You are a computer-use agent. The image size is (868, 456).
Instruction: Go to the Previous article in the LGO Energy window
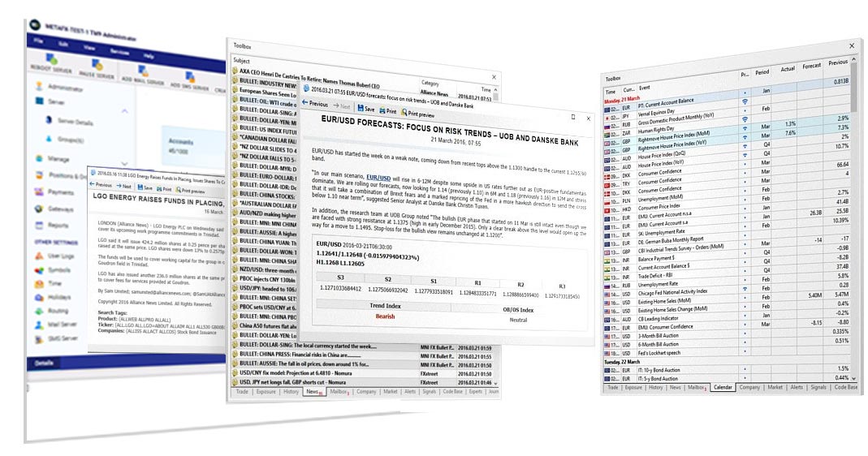(x=101, y=185)
